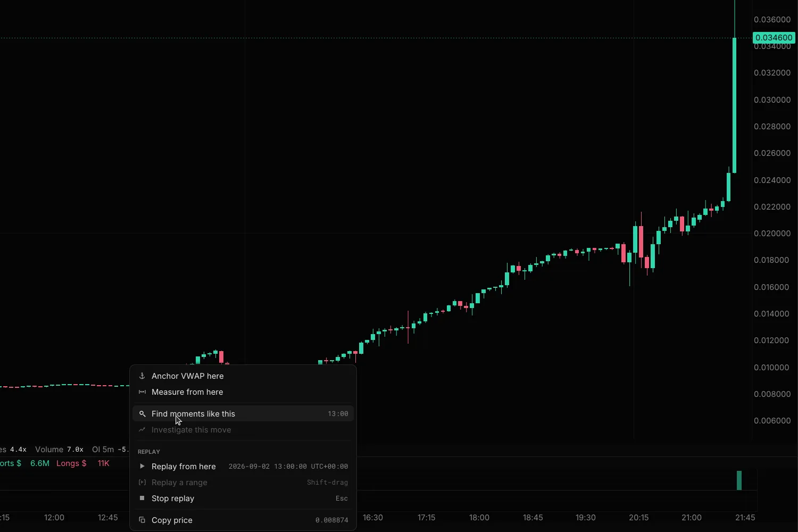Select Anchor VWAP here menu entry
The width and height of the screenshot is (798, 532).
(x=243, y=376)
